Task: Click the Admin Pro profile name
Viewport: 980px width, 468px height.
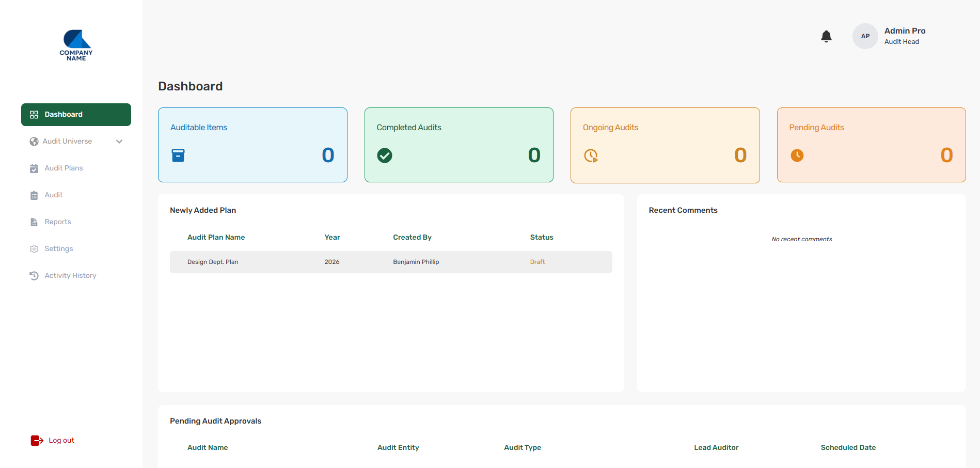Action: tap(905, 31)
